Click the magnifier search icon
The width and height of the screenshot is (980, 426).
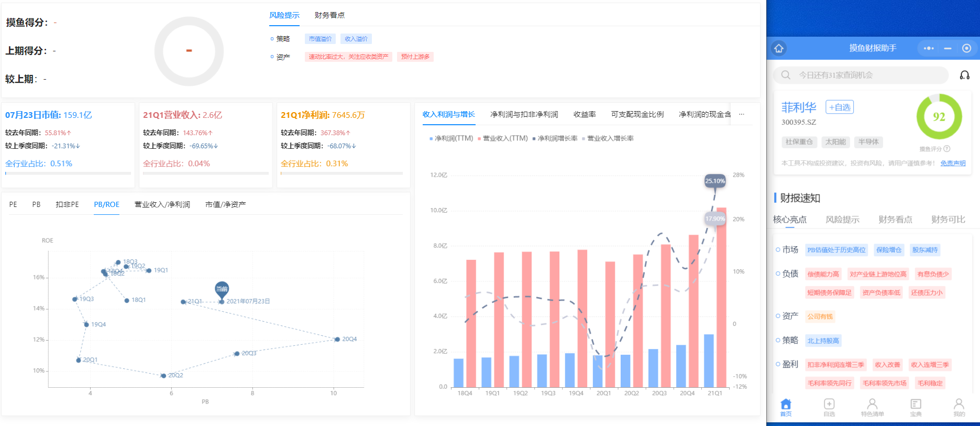[x=786, y=75]
